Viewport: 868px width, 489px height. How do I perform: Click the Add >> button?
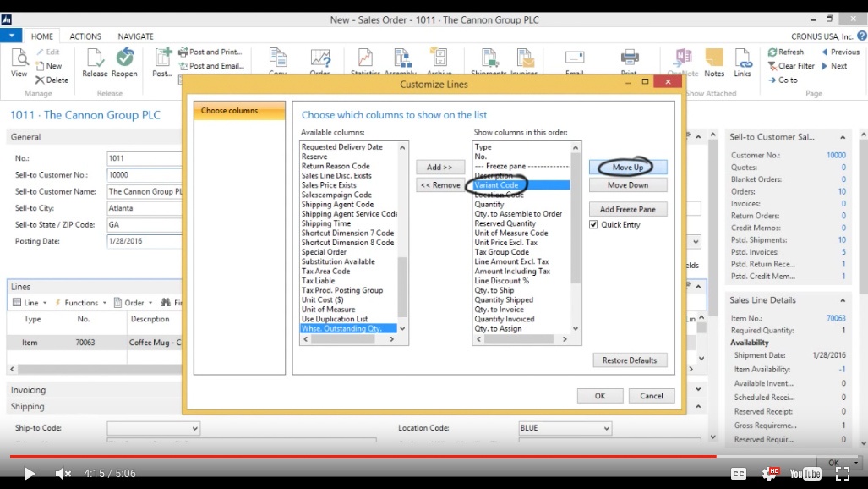(439, 167)
